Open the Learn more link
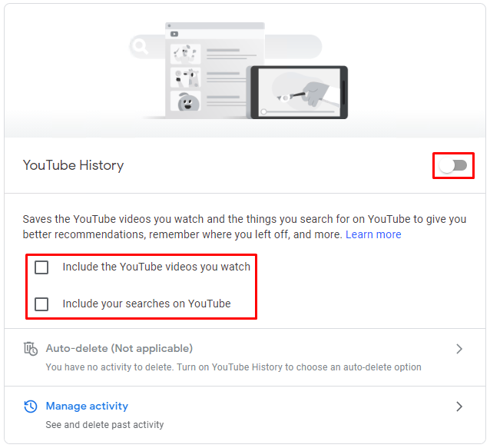This screenshot has width=490, height=448. (373, 234)
